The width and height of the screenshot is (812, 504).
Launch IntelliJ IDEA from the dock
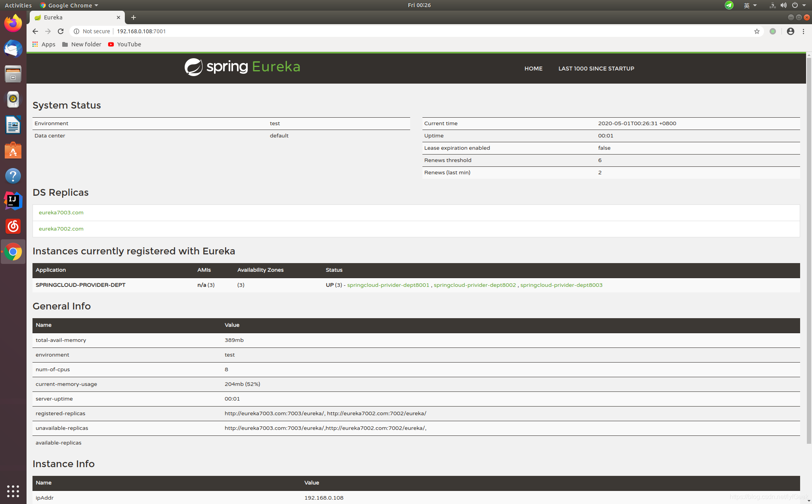[x=13, y=201]
